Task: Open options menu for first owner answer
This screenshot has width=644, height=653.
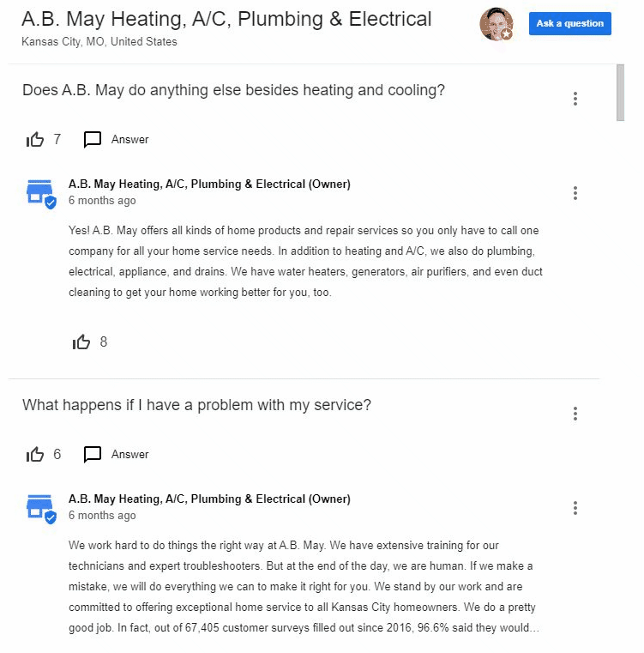Action: [x=575, y=193]
